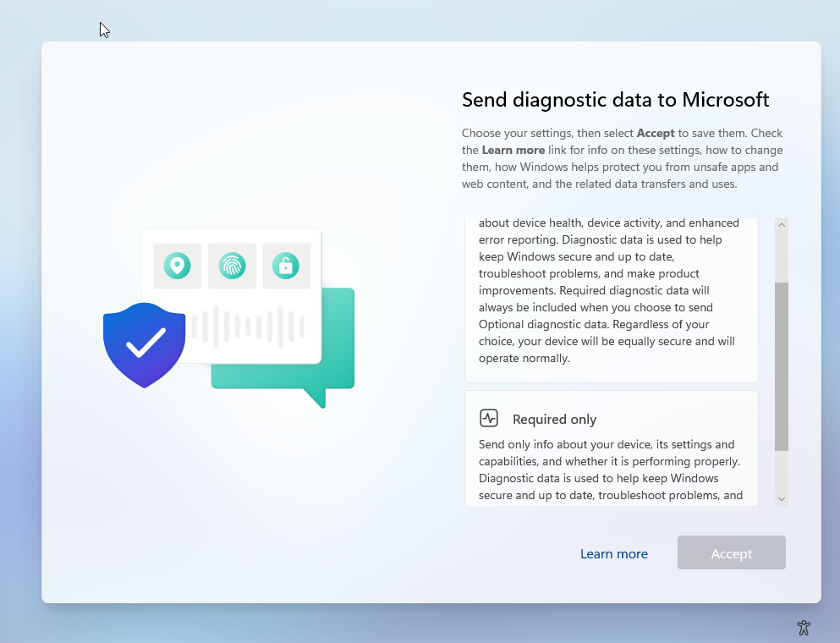840x643 pixels.
Task: Click the "Choose your settings, then select" instruction text
Action: tap(547, 133)
